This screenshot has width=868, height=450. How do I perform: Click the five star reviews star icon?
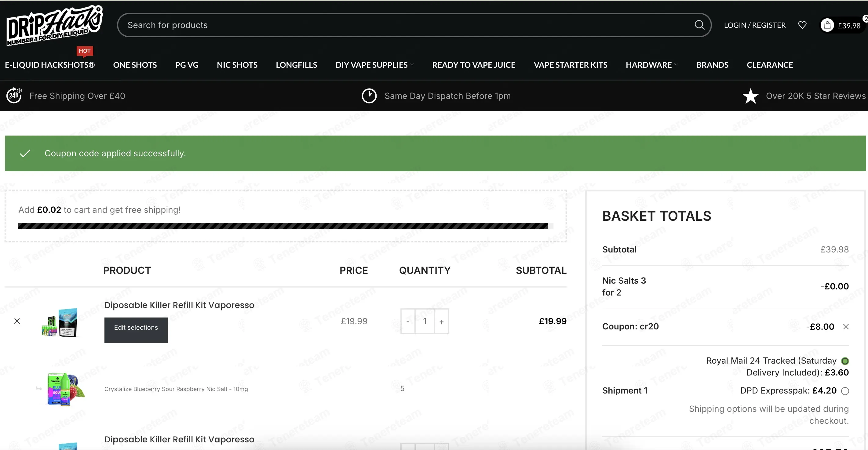coord(751,96)
